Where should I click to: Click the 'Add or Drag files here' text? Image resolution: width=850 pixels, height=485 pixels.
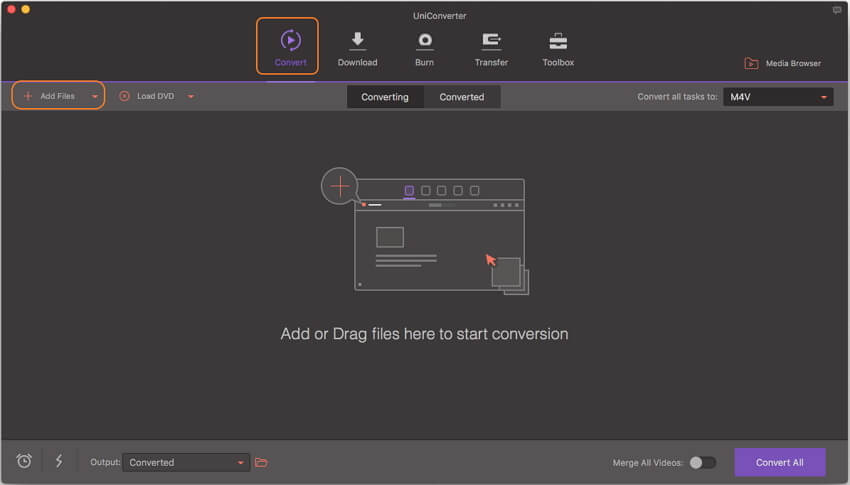coord(424,334)
